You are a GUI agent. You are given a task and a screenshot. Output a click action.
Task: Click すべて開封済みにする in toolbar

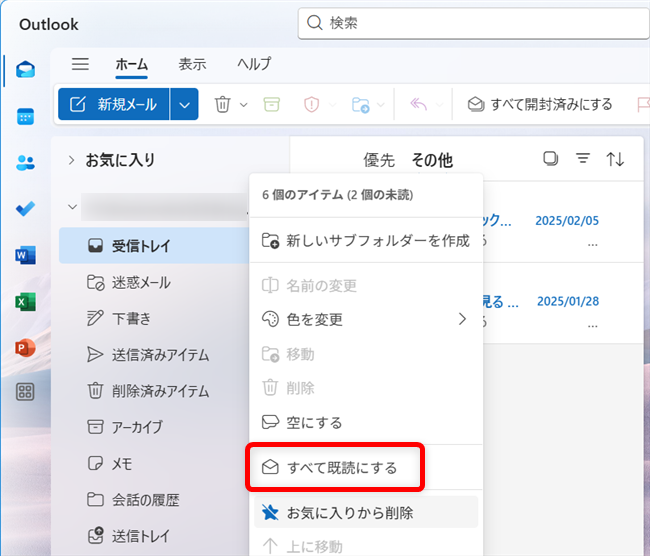point(540,104)
